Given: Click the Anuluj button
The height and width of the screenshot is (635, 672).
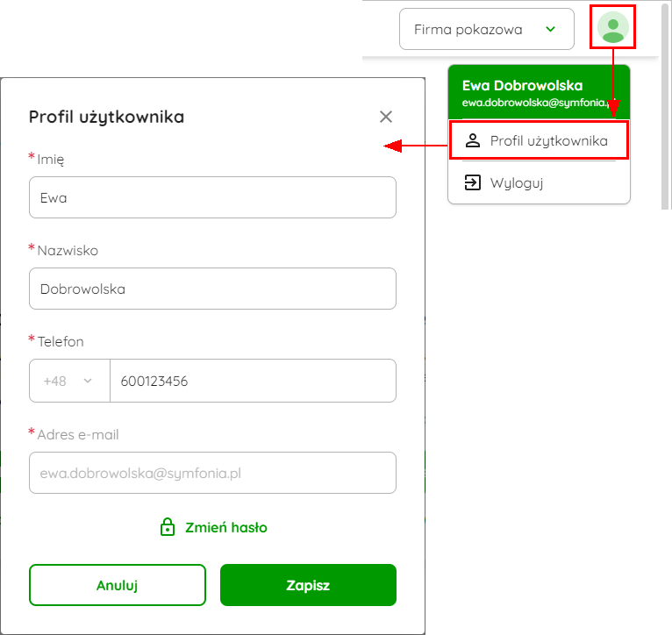Looking at the screenshot, I should tap(118, 585).
